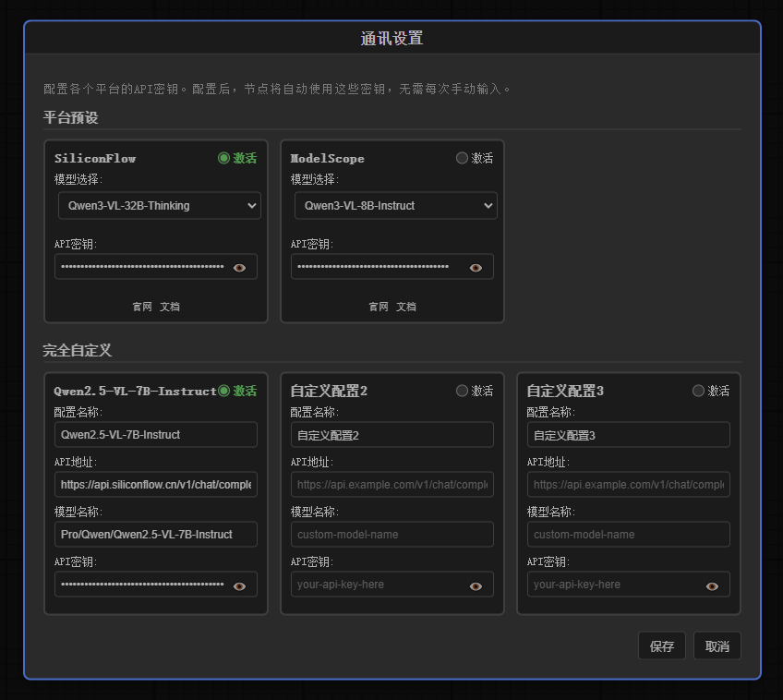783x700 pixels.
Task: Open ModelScope 文档 link
Action: coord(406,307)
